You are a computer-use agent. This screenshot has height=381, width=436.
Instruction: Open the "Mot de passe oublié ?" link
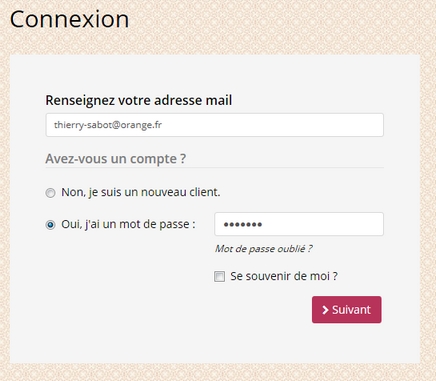[263, 249]
